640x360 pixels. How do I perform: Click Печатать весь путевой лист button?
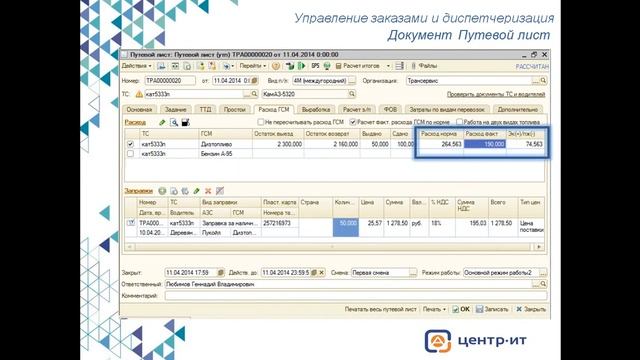[380, 309]
